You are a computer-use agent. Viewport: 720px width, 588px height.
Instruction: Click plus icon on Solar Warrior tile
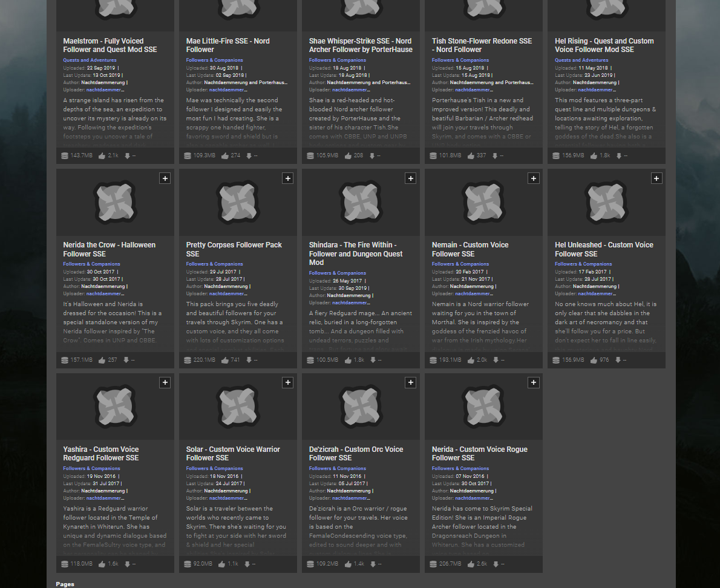[x=287, y=382]
